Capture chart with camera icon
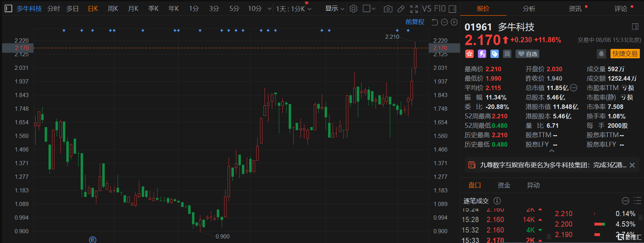 point(388,9)
